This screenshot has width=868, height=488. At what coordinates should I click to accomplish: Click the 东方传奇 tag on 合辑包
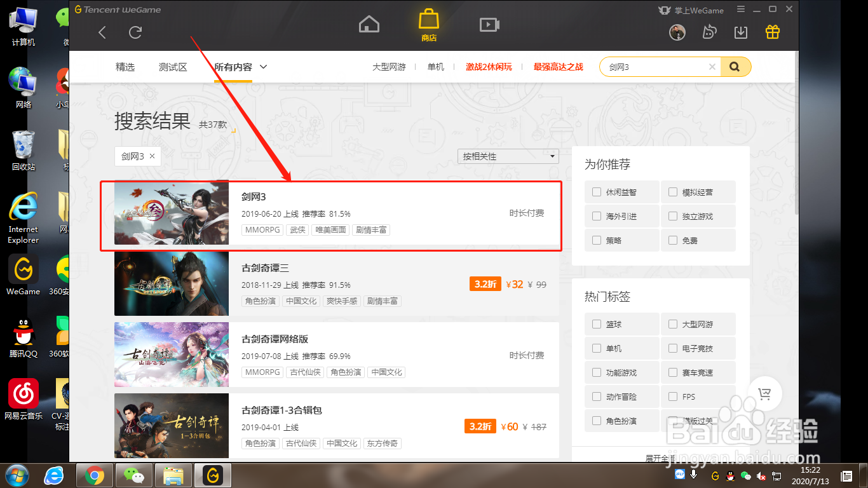pos(382,443)
